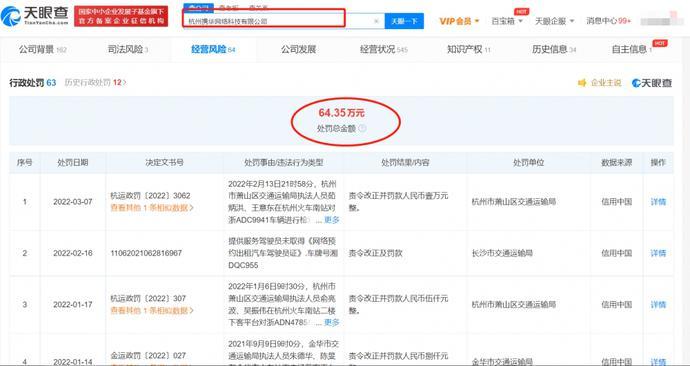Viewport: 690px width, 366px height.
Task: Click the 处罚单位 column header
Action: pos(529,163)
